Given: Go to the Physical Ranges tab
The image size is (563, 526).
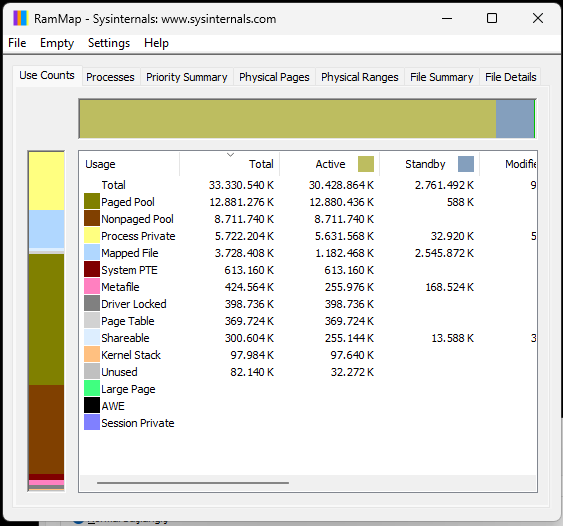Looking at the screenshot, I should click(360, 77).
